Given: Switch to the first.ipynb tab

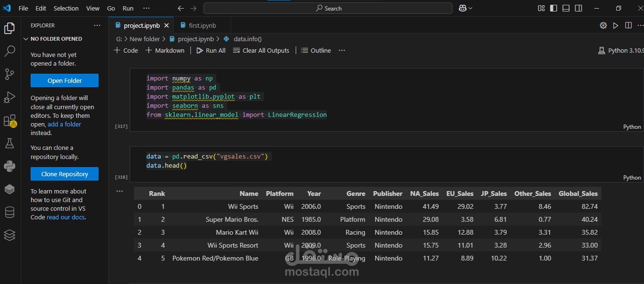Looking at the screenshot, I should tap(202, 26).
